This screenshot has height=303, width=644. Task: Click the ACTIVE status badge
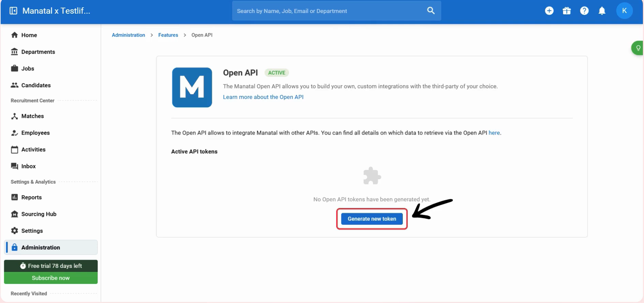click(277, 73)
